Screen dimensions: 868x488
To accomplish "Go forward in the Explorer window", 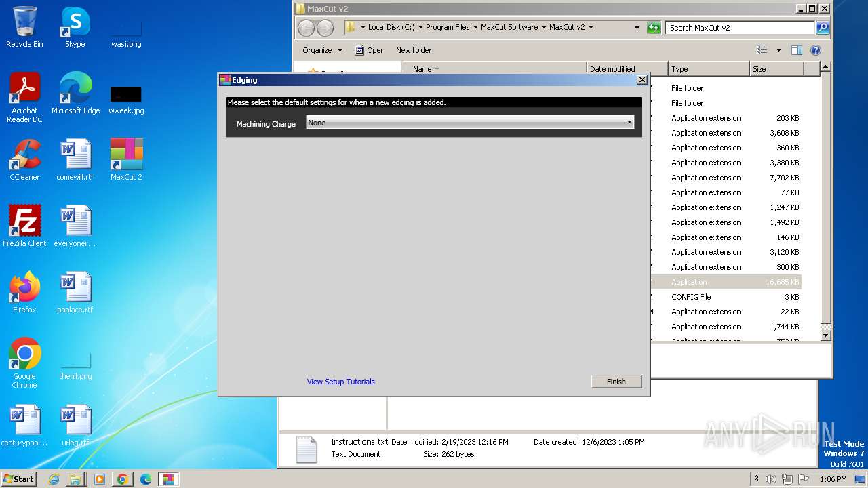I will pos(325,28).
